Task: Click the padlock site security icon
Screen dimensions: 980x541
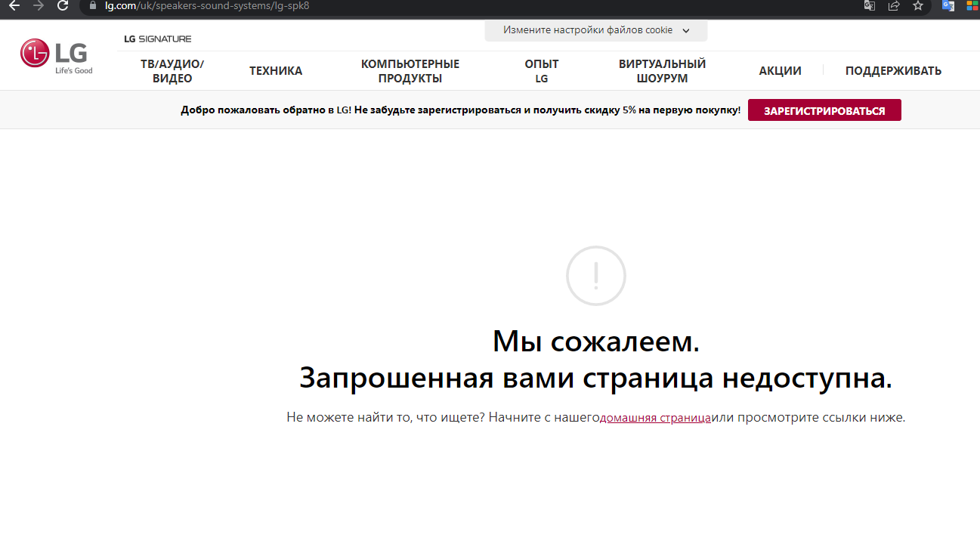Action: point(94,5)
